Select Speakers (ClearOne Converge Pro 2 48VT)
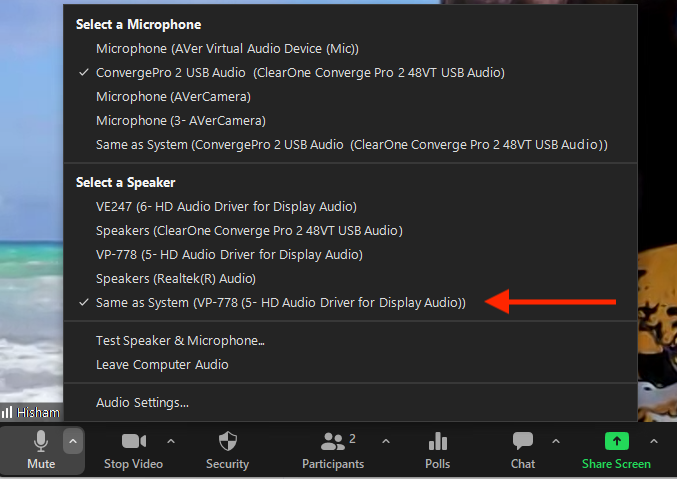Viewport: 677px width, 479px height. (x=350, y=231)
